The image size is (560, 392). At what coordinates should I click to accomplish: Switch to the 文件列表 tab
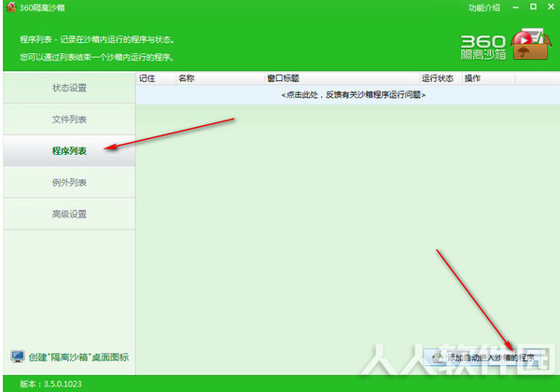[69, 119]
